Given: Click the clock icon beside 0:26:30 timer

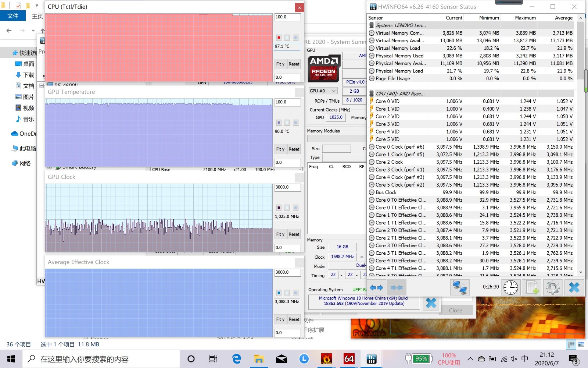Looking at the screenshot, I should click(x=511, y=287).
